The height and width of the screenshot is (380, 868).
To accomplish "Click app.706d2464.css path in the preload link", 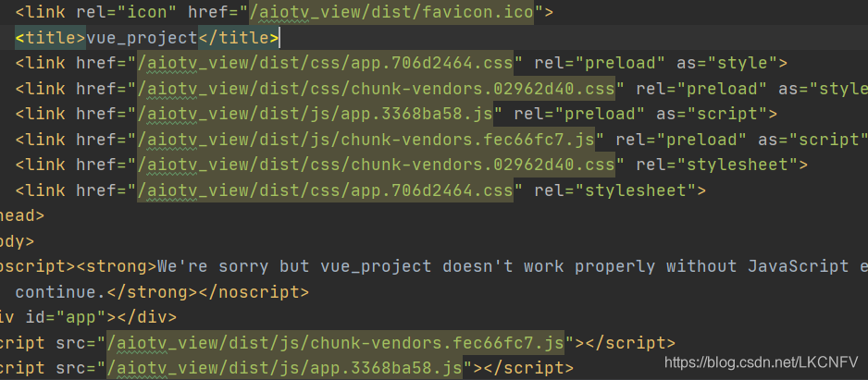I will click(x=326, y=63).
